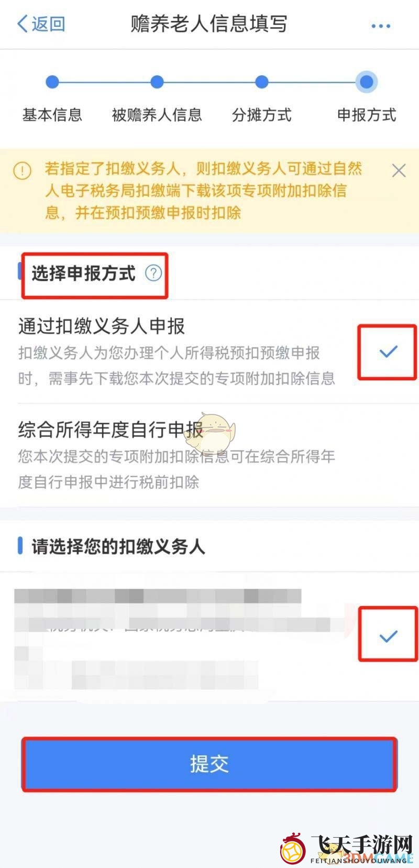This screenshot has height=868, width=419.
Task: Tap the 选择申报方式 section heading
Action: [83, 273]
